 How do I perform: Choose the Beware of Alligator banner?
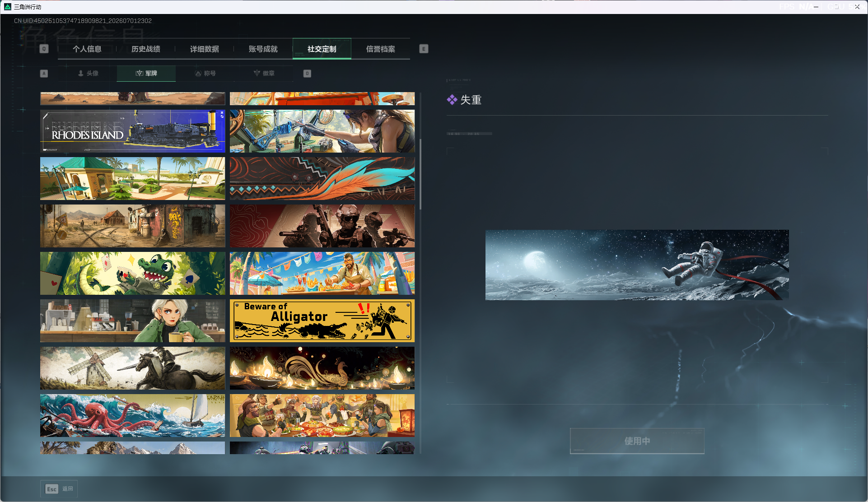(x=322, y=321)
